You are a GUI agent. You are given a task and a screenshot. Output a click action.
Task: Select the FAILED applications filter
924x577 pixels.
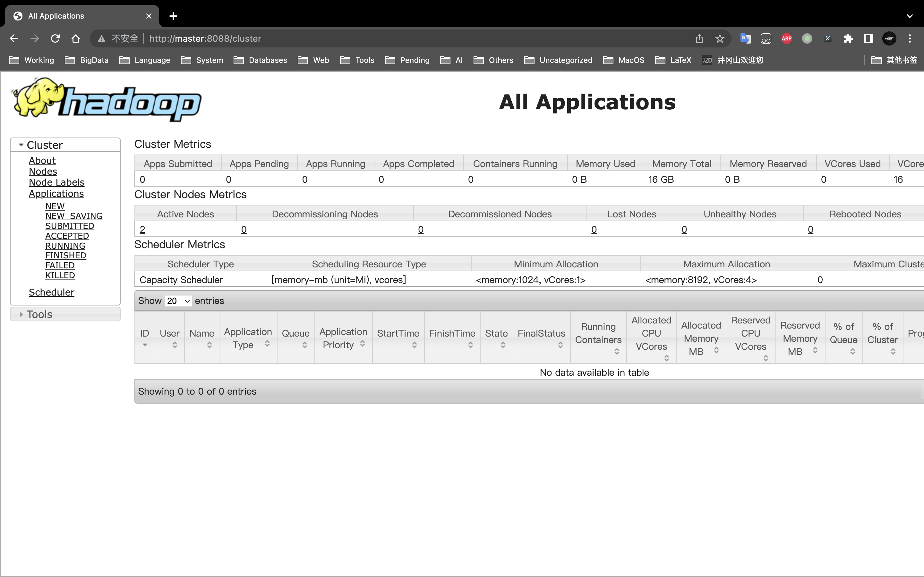(x=59, y=265)
